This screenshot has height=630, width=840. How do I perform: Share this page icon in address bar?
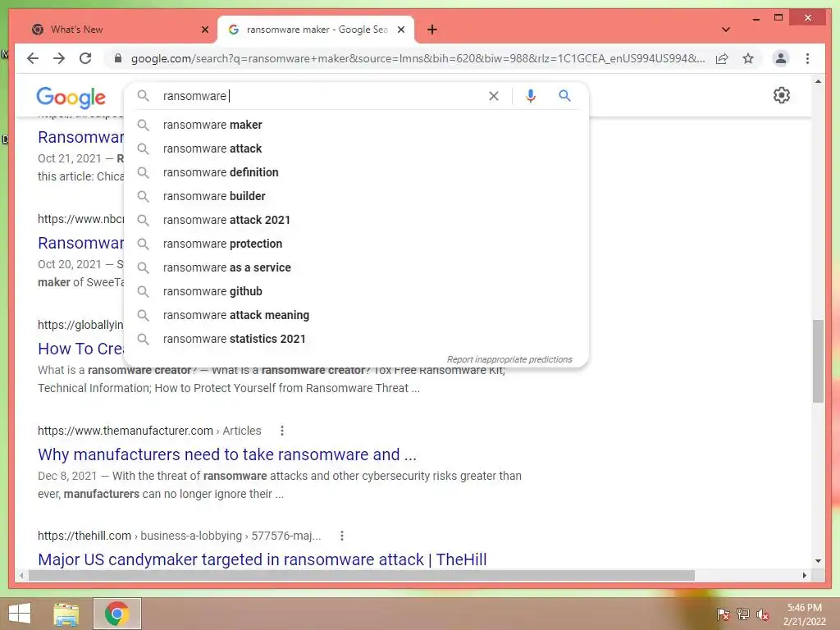click(x=722, y=58)
